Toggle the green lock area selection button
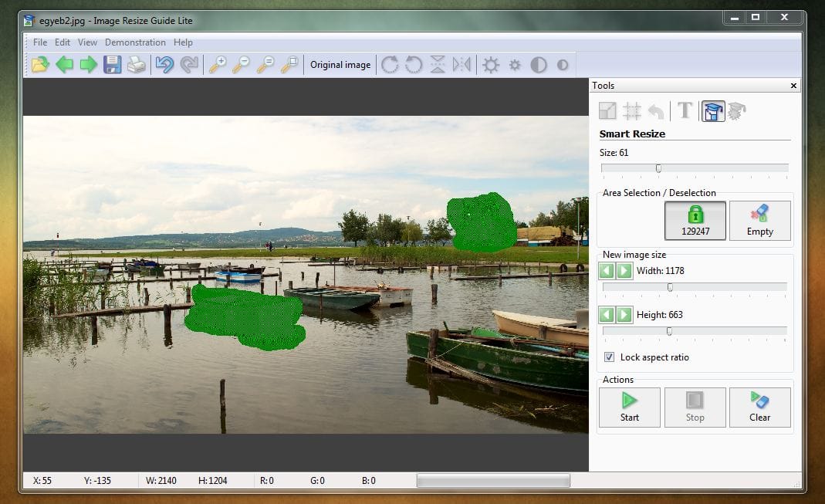Screen dimensions: 825x504 (695, 221)
